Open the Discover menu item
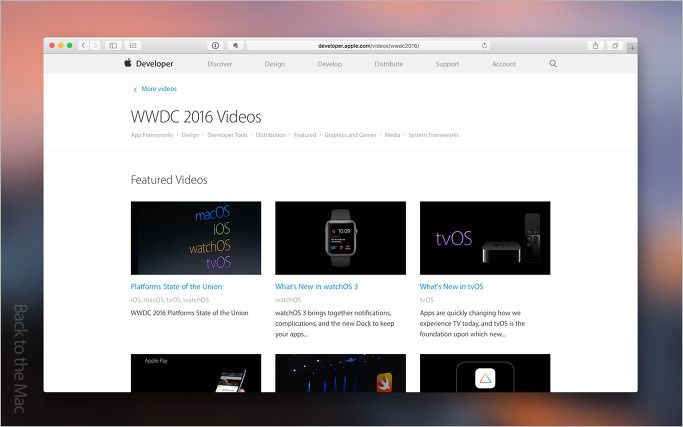Image resolution: width=683 pixels, height=427 pixels. [220, 64]
